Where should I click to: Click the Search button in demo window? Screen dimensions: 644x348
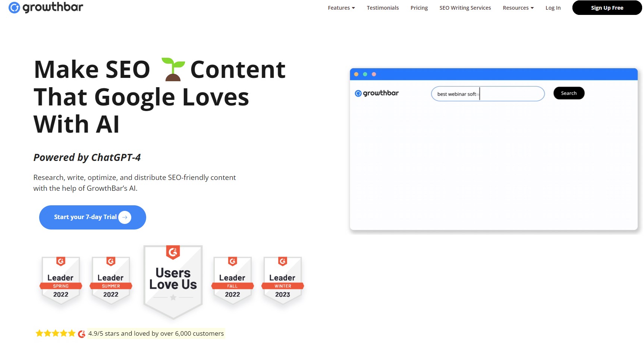click(x=569, y=93)
